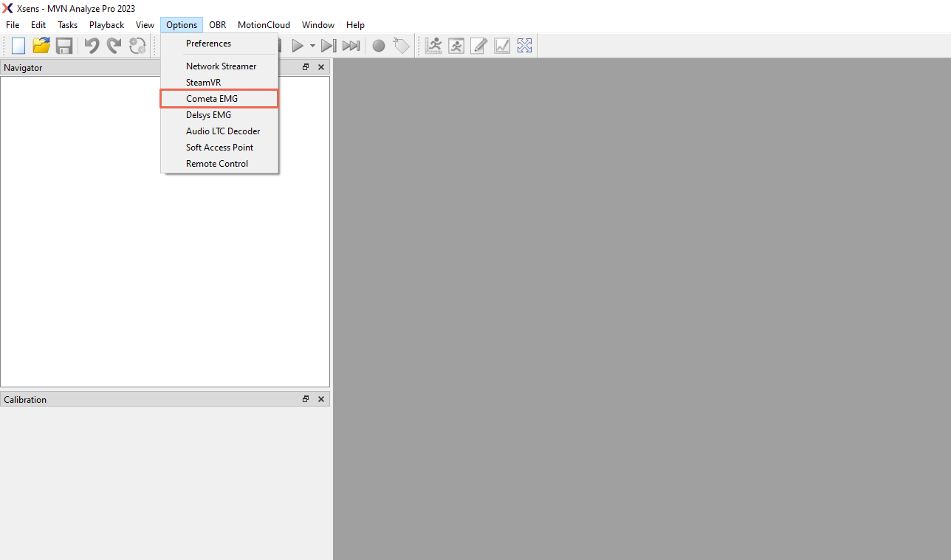
Task: Open the play speed dropdown arrow
Action: click(312, 46)
